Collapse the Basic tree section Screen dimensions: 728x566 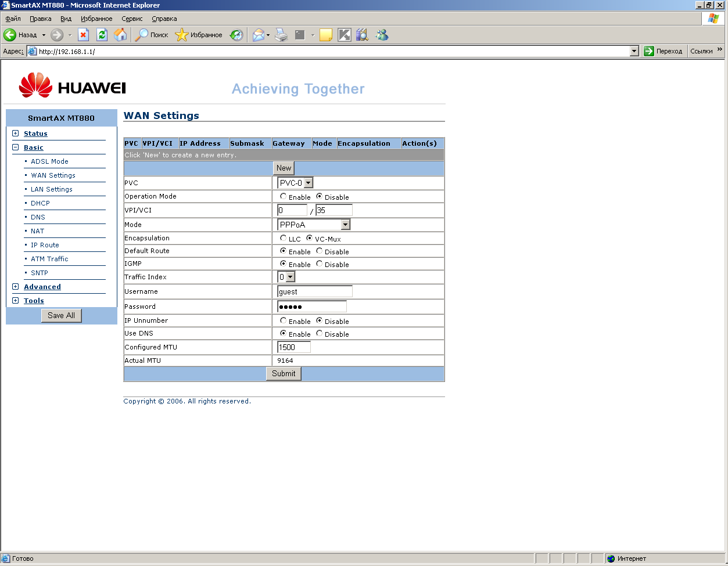coord(16,147)
